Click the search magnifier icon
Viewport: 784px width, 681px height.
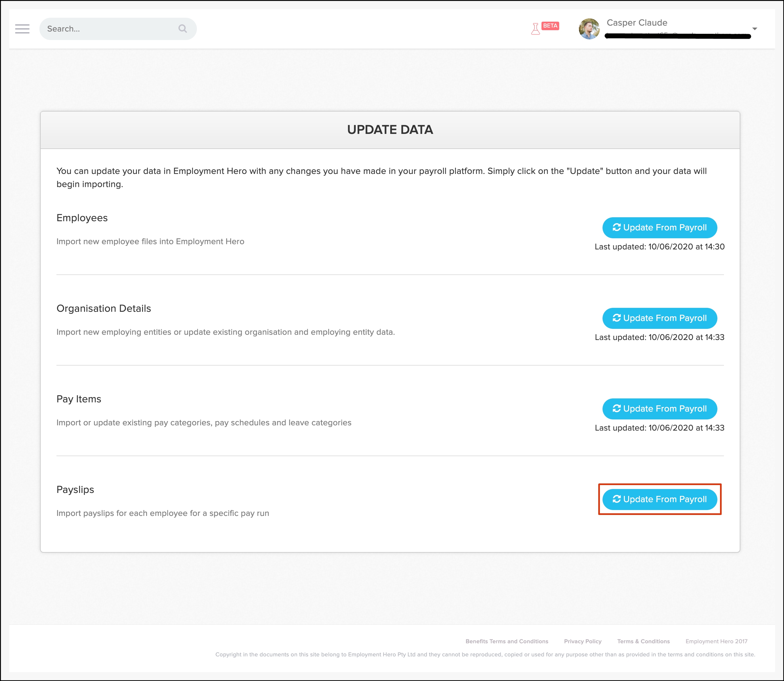tap(182, 29)
